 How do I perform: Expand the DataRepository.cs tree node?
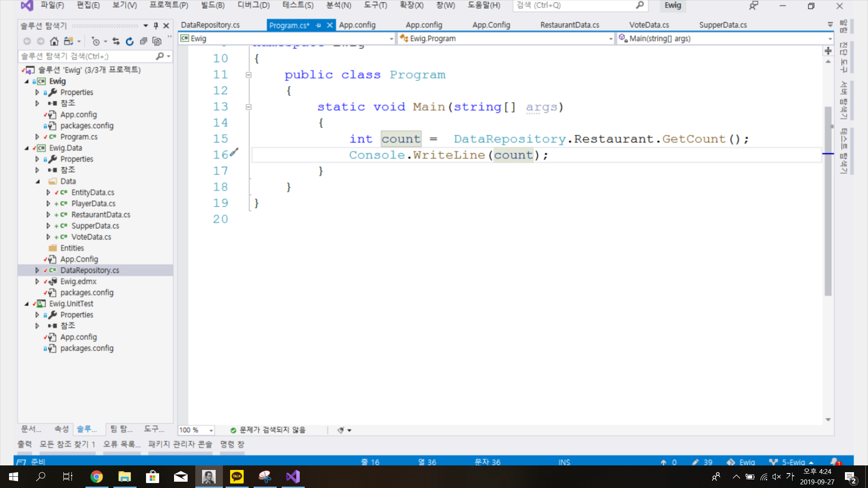click(x=37, y=270)
